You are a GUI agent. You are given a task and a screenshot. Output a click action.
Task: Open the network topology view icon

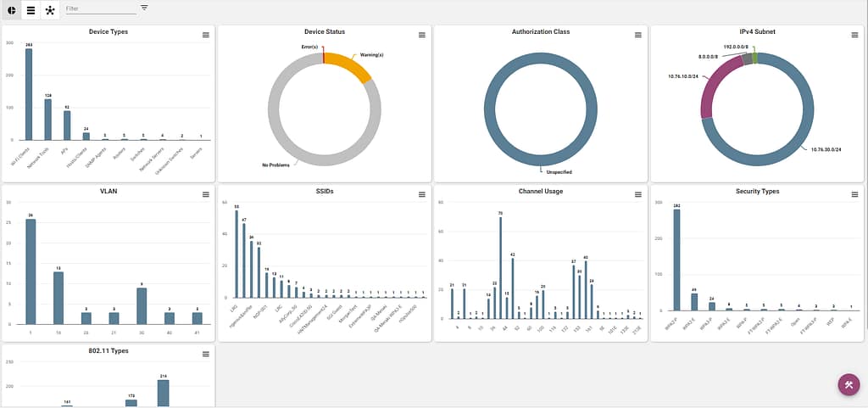click(x=50, y=10)
